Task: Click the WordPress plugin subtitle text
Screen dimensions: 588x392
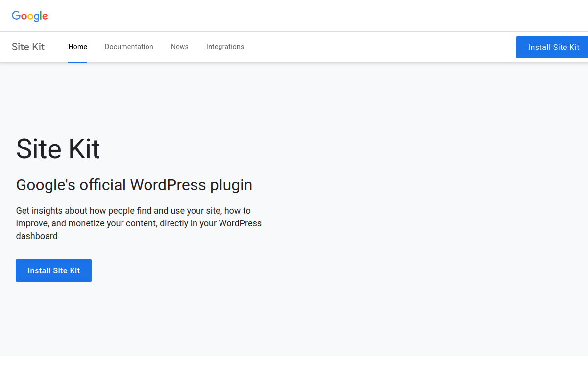Action: tap(134, 185)
